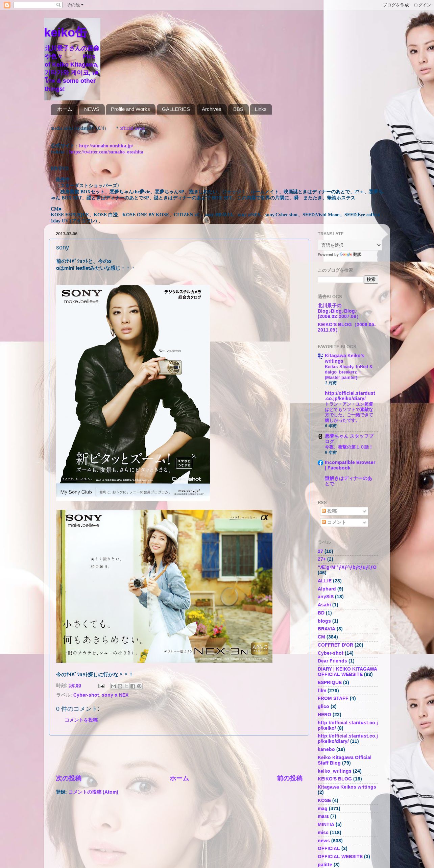Open the sumaho-otoshita.jp link
The image size is (434, 868).
[x=106, y=146]
